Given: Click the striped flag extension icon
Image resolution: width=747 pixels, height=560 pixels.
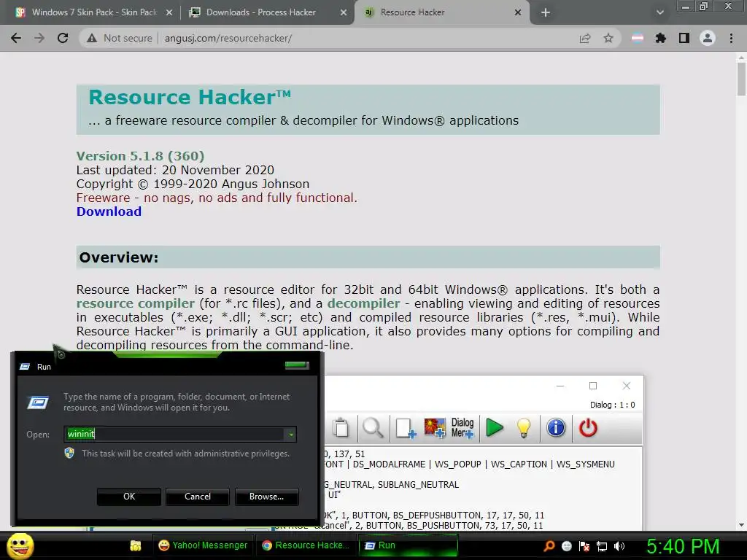Looking at the screenshot, I should coord(637,38).
